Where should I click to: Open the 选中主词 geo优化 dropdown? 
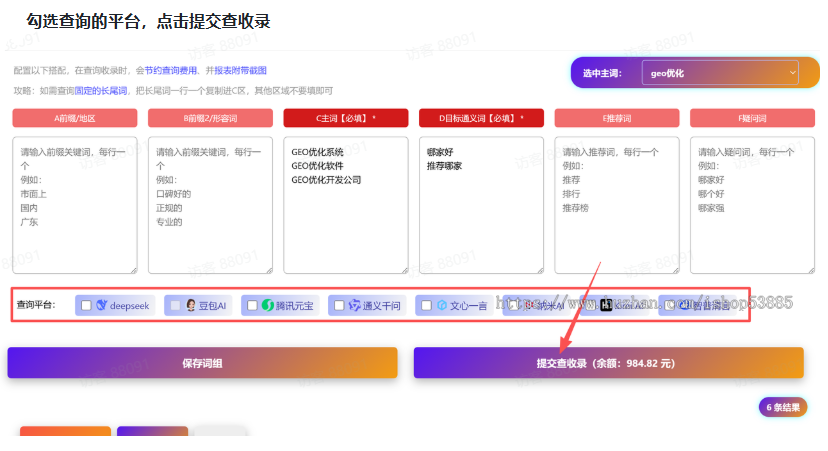point(720,73)
